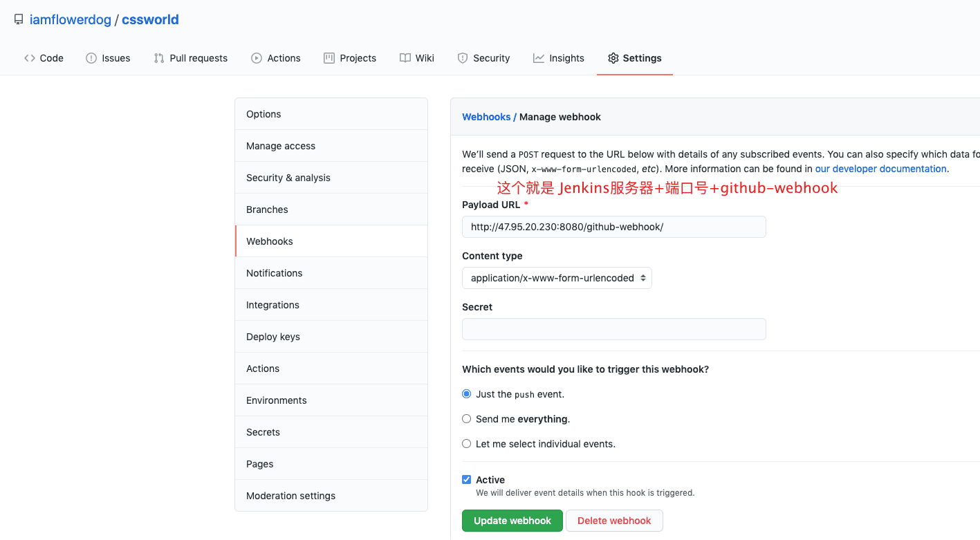Open Branches in the settings sidebar
Screen dimensions: 980x540
tap(331, 210)
